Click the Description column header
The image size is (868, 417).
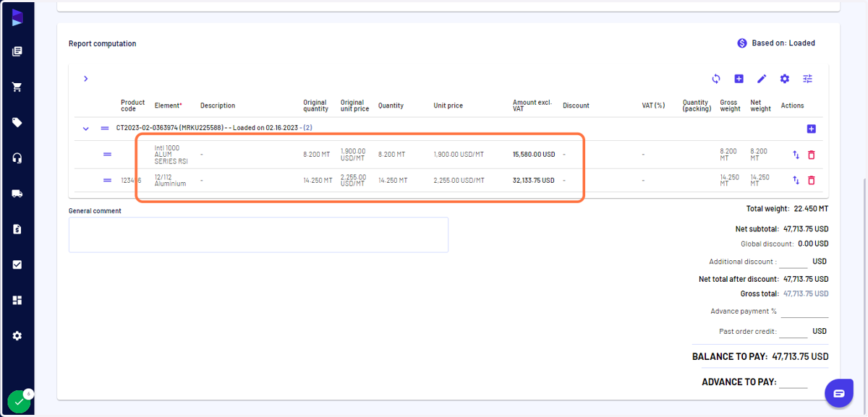pos(218,106)
